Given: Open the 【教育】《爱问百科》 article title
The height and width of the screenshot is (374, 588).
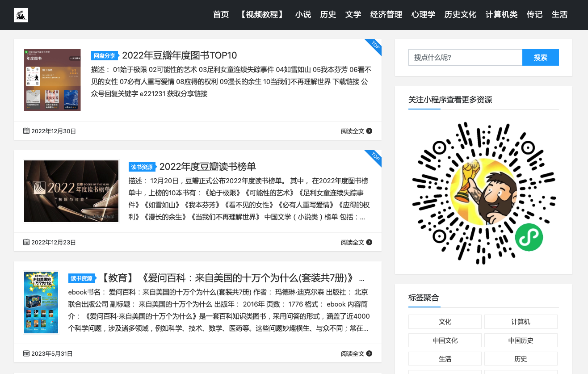Looking at the screenshot, I should coord(232,278).
